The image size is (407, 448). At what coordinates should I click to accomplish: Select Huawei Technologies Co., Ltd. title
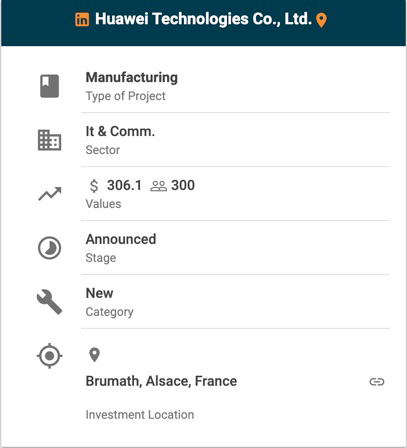[203, 19]
